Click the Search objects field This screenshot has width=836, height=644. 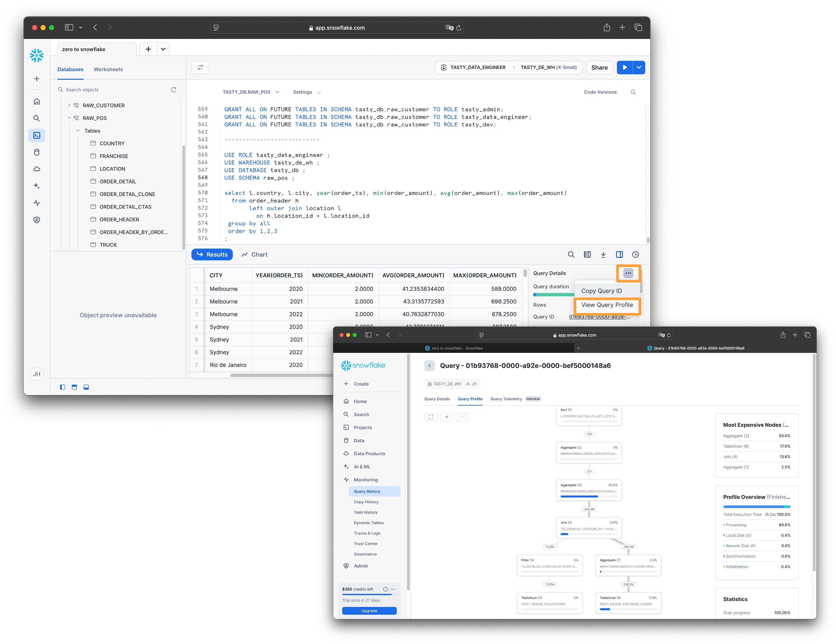point(115,90)
